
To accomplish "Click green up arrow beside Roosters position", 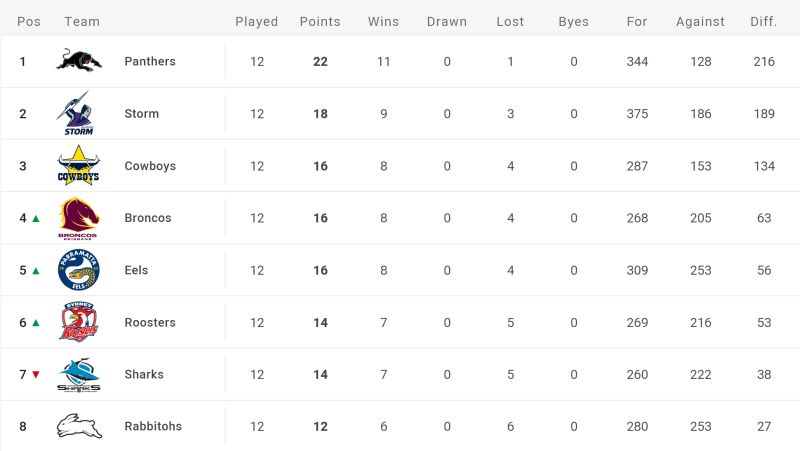I will pos(36,322).
